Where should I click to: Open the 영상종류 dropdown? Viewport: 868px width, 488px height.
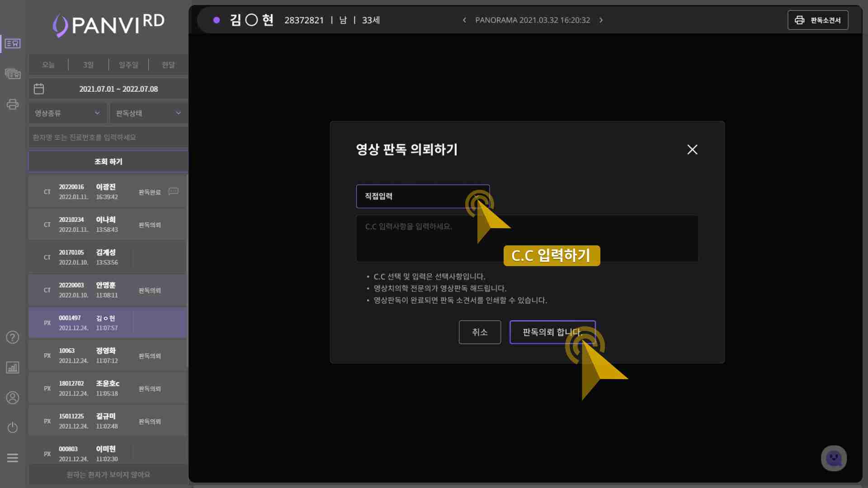[x=67, y=113]
